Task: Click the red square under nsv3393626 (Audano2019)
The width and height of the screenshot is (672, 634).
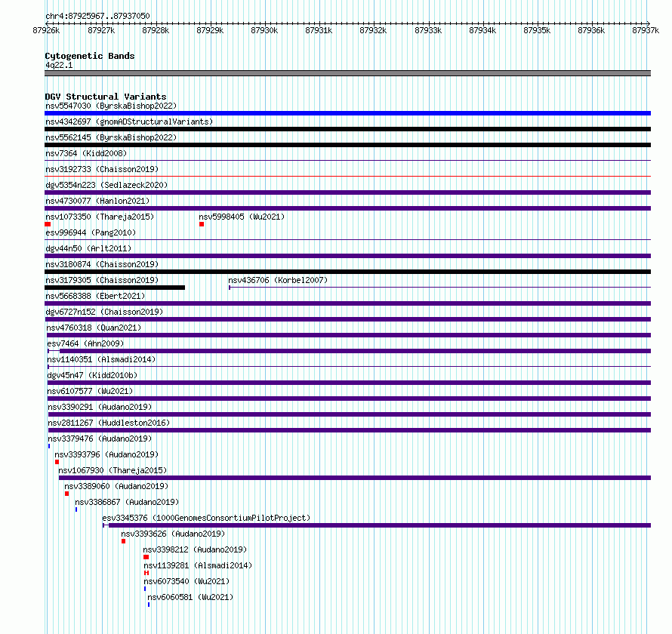Action: (x=123, y=541)
